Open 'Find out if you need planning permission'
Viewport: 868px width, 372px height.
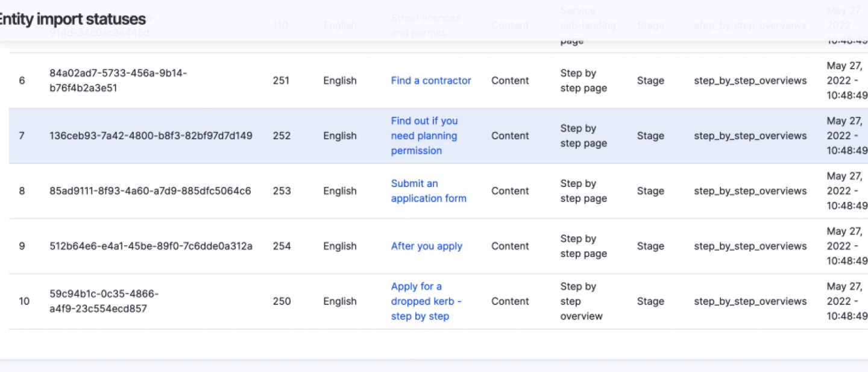tap(424, 136)
